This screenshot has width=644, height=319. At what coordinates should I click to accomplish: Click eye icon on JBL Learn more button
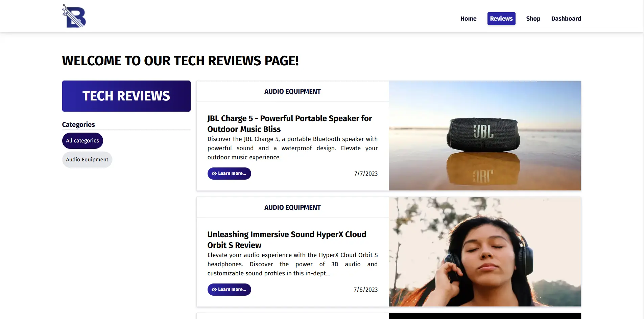point(214,174)
